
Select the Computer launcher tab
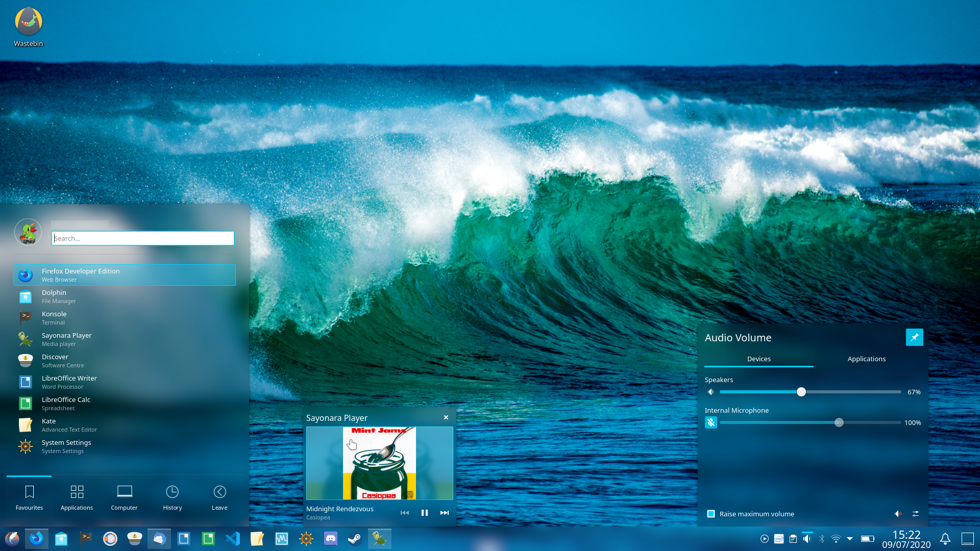(124, 497)
